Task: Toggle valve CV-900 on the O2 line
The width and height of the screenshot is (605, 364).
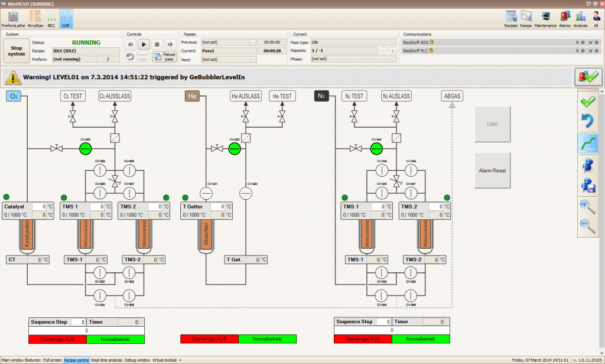Action: pos(87,148)
